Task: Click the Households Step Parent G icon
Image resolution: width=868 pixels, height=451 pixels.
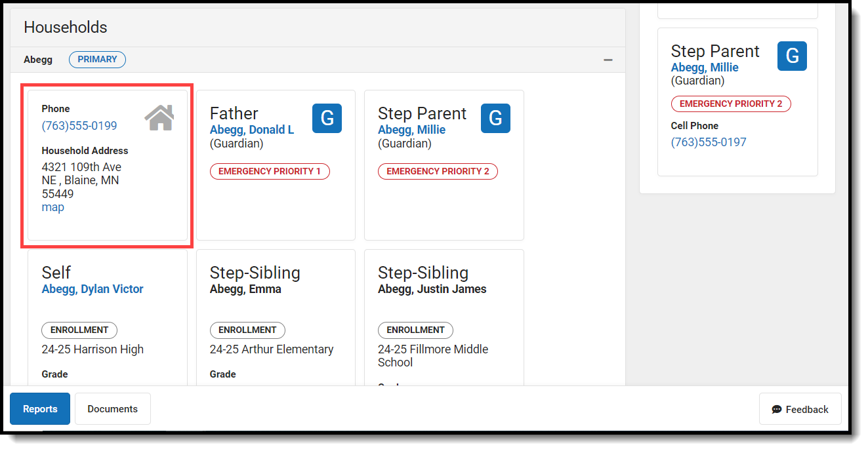Action: point(495,118)
